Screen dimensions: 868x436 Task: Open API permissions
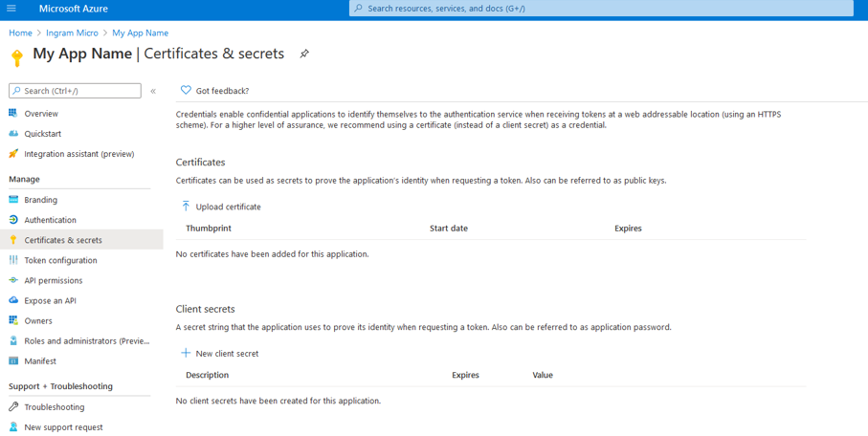54,280
